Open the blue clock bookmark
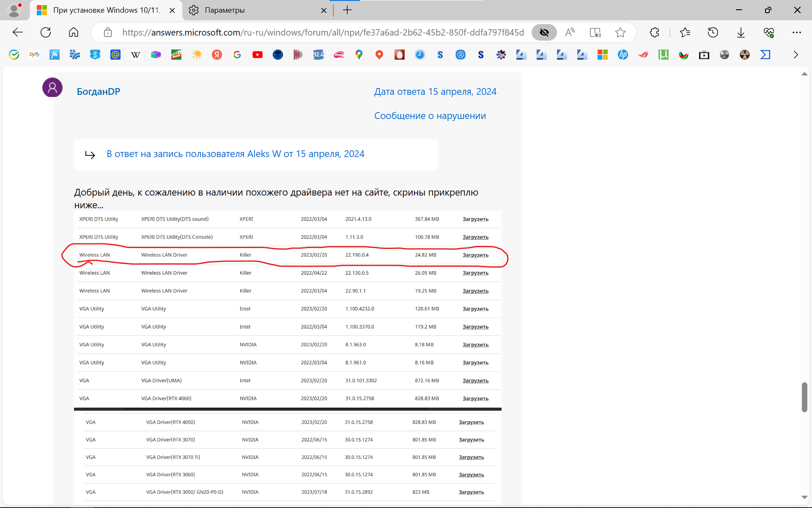This screenshot has height=508, width=812. (x=420, y=55)
